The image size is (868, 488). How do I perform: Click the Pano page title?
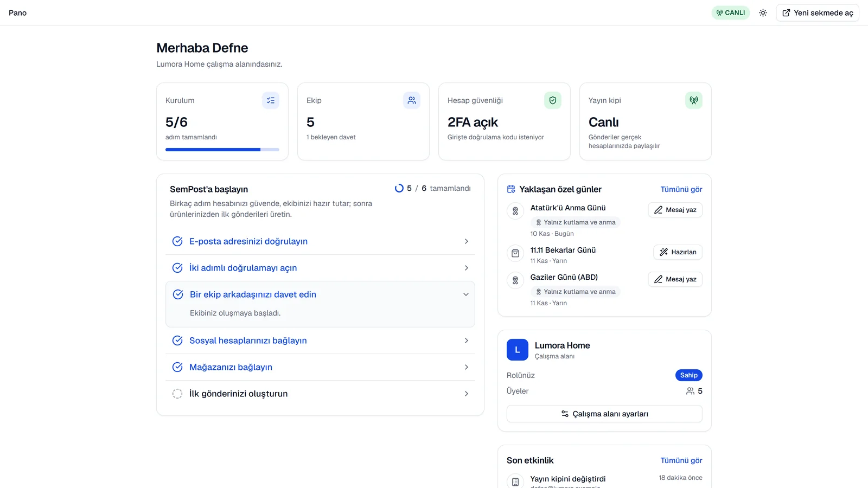coord(17,13)
